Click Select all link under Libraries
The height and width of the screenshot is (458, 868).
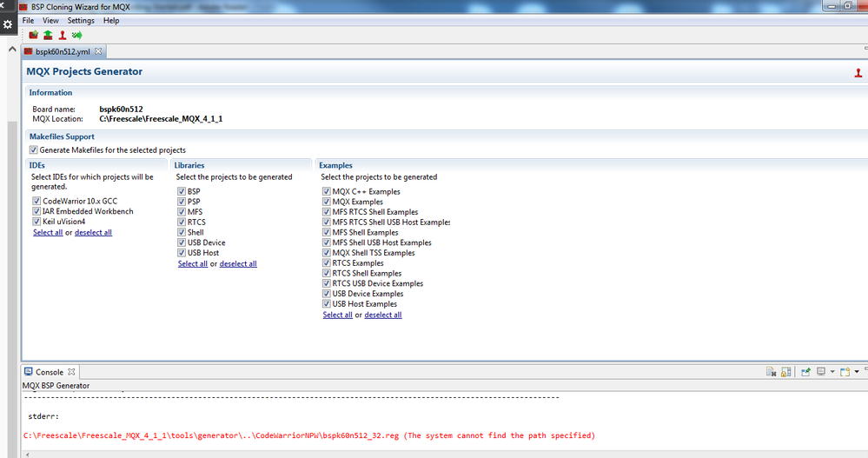click(193, 263)
